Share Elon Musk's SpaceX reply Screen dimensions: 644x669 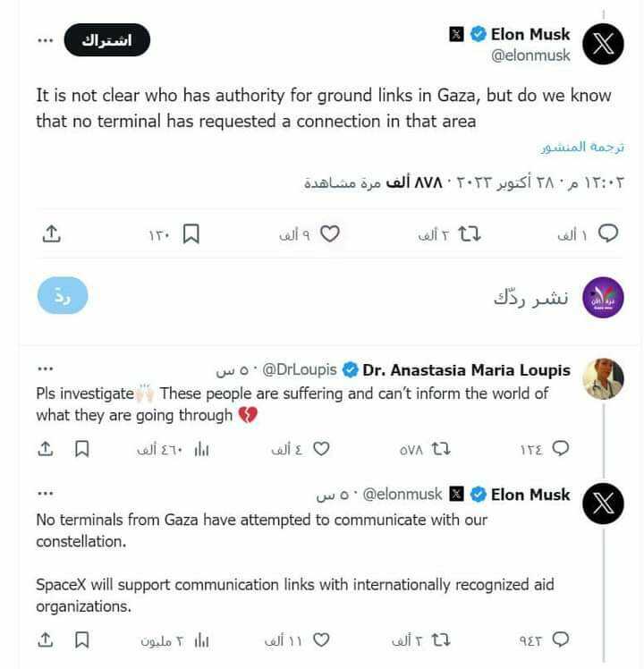coord(46,640)
